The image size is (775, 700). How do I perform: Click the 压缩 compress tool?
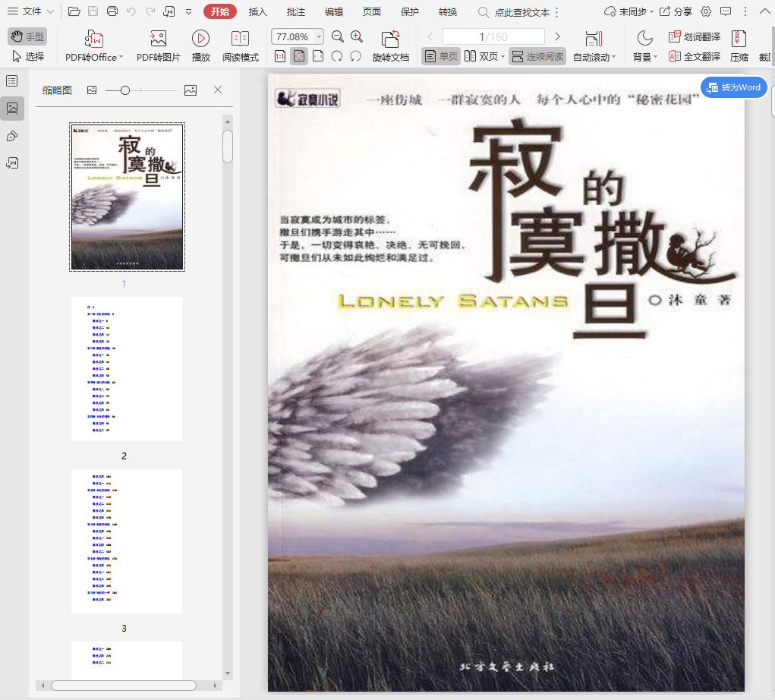pos(739,46)
